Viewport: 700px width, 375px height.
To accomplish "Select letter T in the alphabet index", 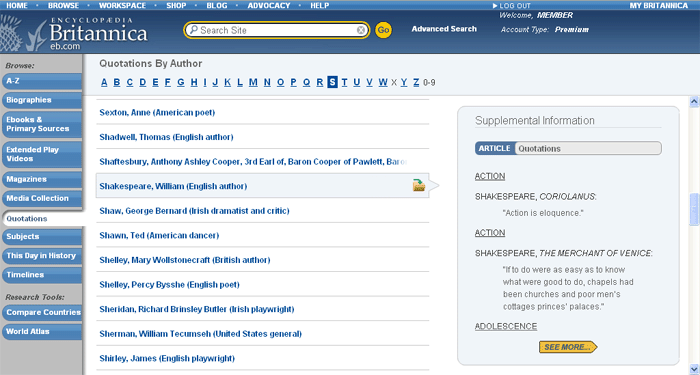I will tap(344, 82).
